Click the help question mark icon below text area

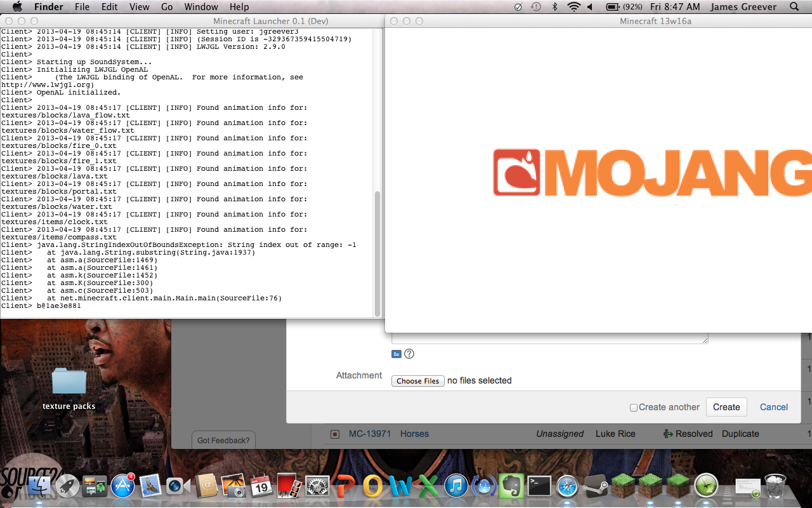pos(409,354)
